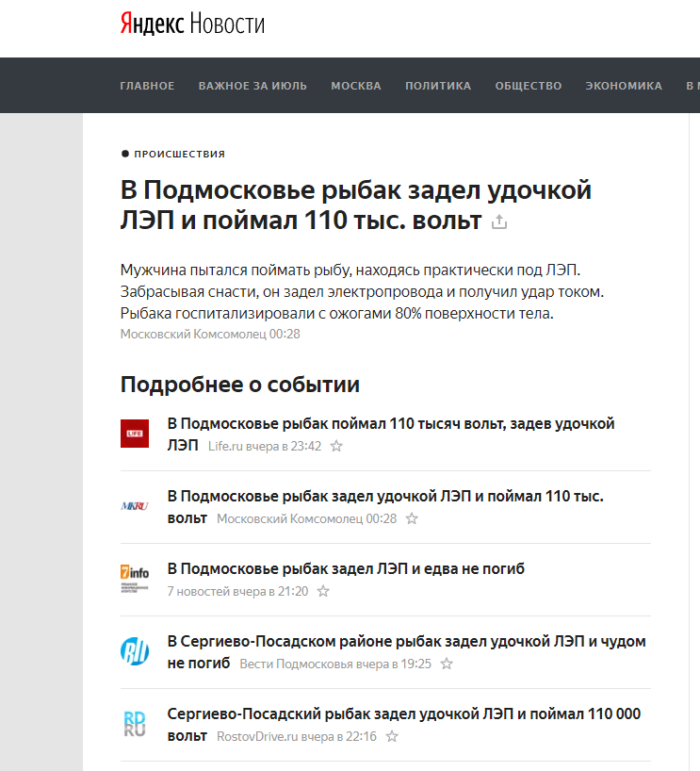Open story 'Сергиево-Посадский рыбак задел удочкой ЛЭП'
This screenshot has height=771, width=700.
(x=404, y=724)
